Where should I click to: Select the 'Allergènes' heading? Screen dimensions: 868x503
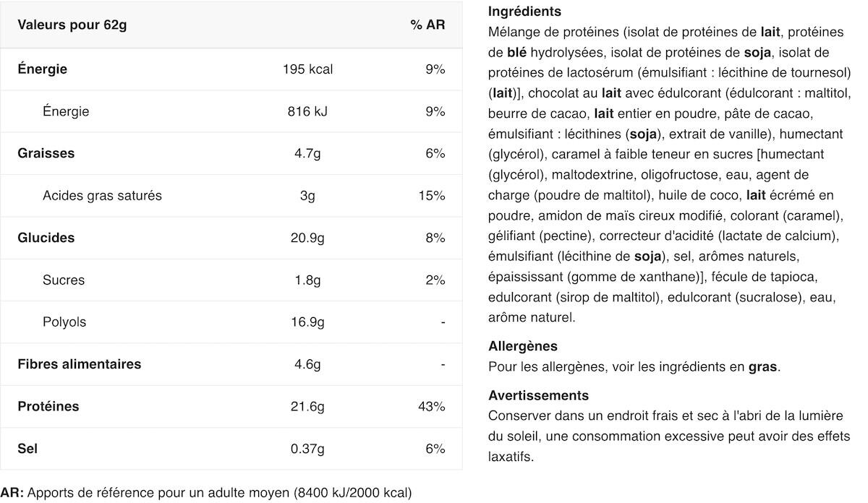pyautogui.click(x=523, y=346)
